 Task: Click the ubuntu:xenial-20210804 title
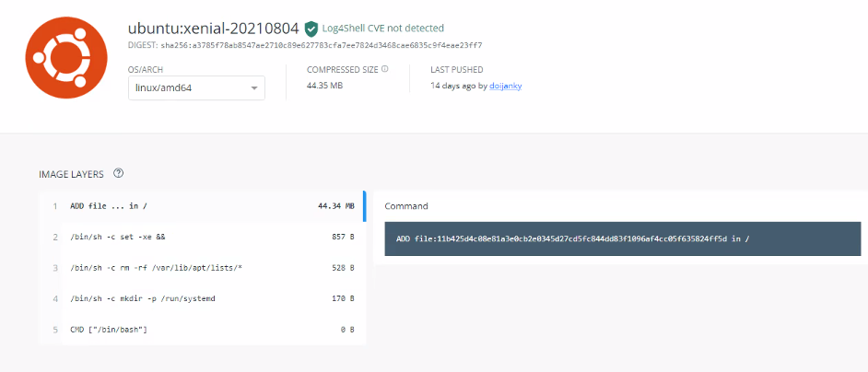pyautogui.click(x=214, y=28)
